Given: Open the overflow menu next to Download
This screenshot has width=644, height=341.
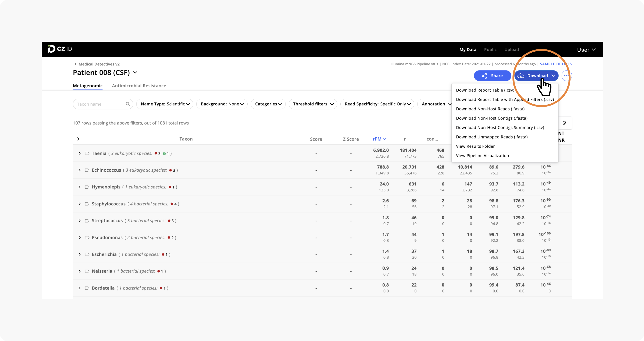Looking at the screenshot, I should (567, 76).
